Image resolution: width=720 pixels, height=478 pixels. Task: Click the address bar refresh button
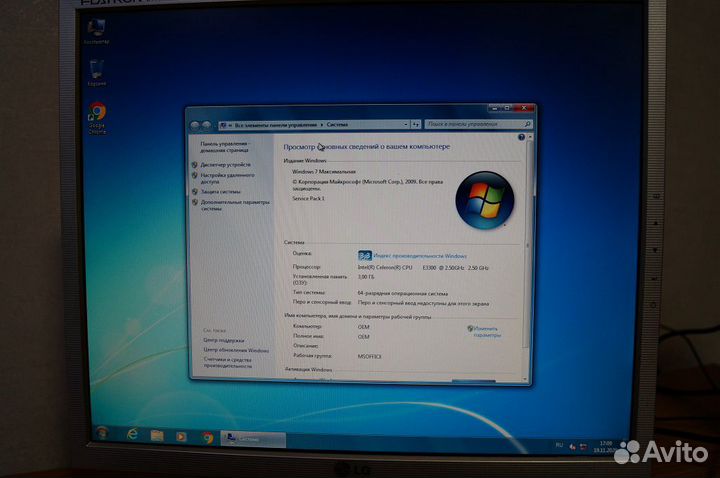tap(416, 124)
